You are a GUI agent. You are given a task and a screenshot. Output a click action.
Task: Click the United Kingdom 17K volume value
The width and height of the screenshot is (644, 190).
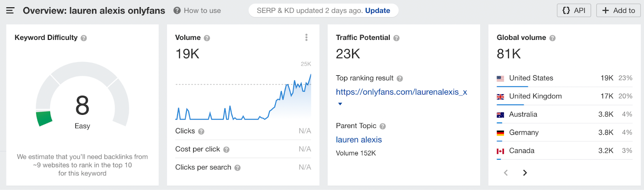[x=607, y=96]
